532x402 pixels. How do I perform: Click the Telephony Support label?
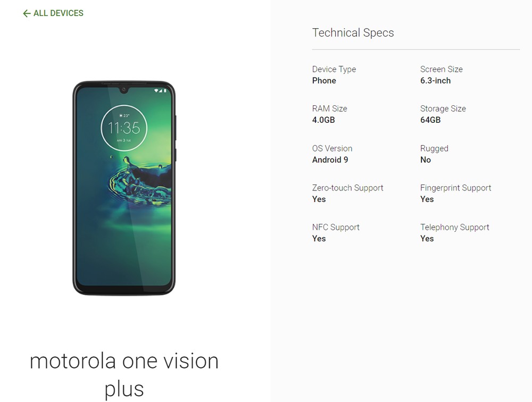(455, 227)
